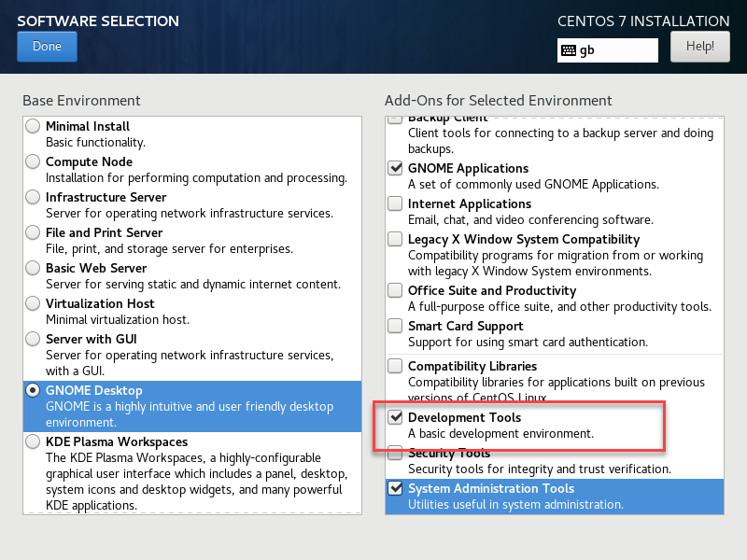Uncheck the Development Tools checkbox
Screen dimensions: 747x560
pyautogui.click(x=395, y=417)
